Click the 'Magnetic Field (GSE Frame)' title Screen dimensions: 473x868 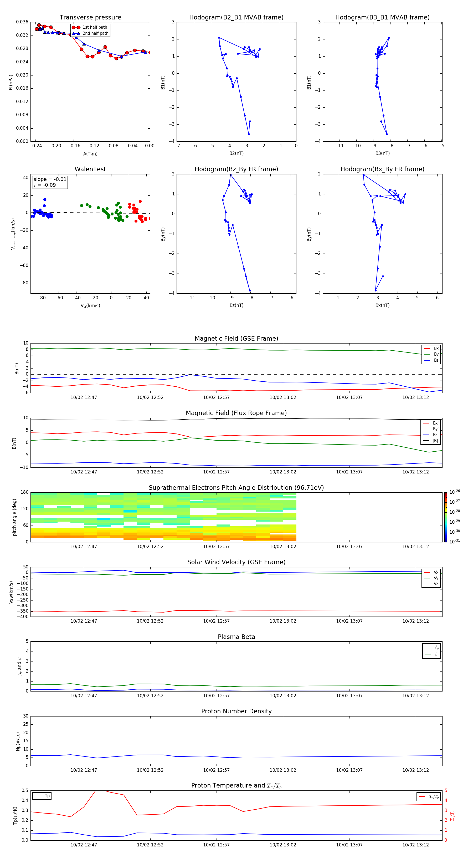pos(236,339)
